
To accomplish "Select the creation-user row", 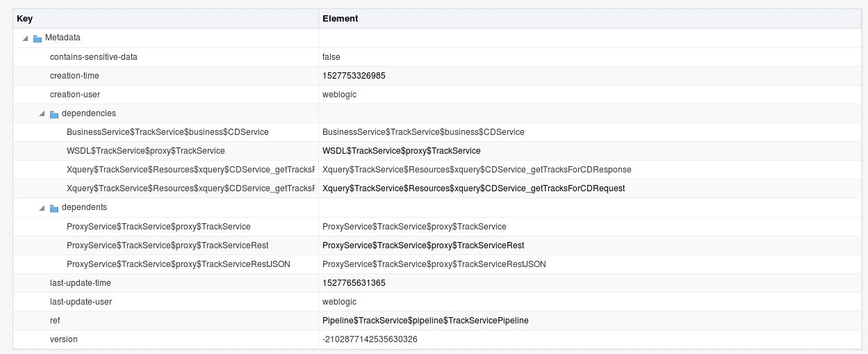I will (x=76, y=95).
